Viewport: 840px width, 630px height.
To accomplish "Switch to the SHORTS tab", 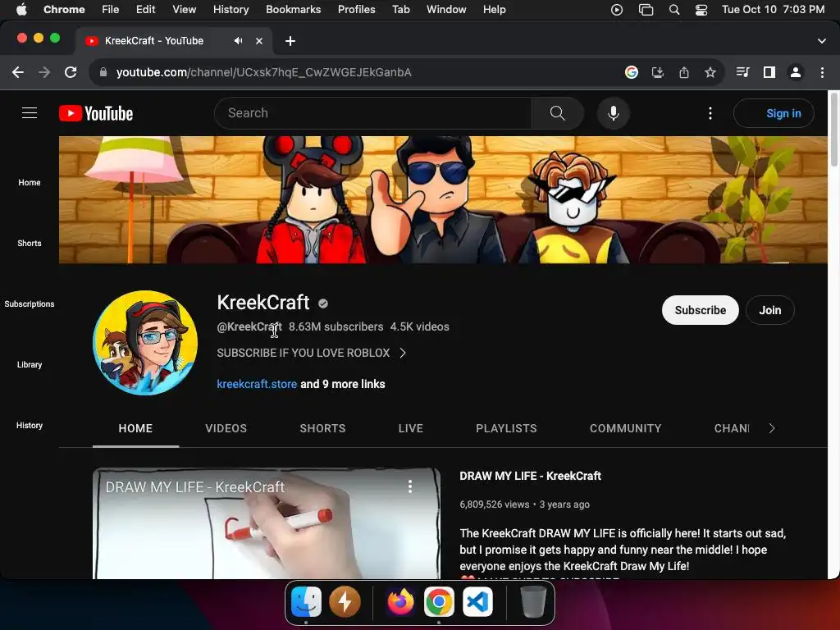I will click(322, 428).
